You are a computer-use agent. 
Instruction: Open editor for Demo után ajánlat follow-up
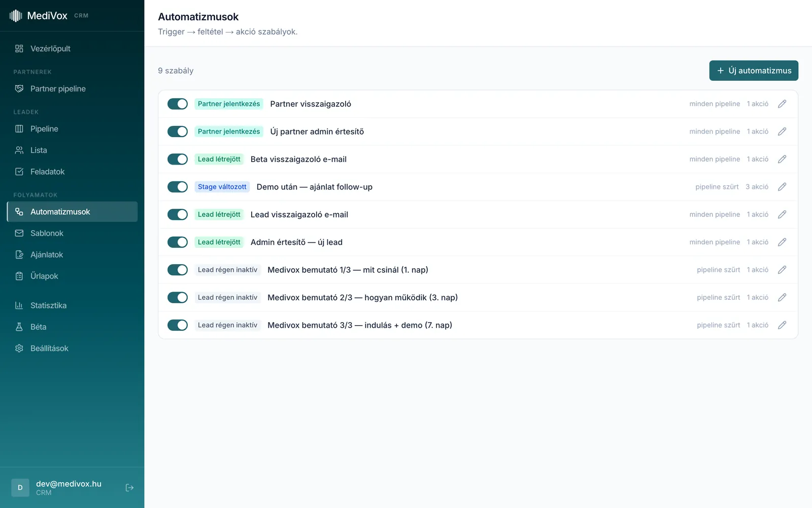point(782,187)
